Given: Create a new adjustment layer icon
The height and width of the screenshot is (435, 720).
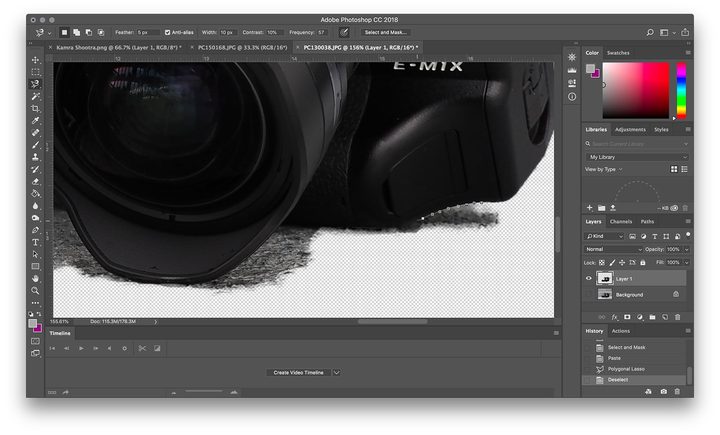Looking at the screenshot, I should click(640, 317).
